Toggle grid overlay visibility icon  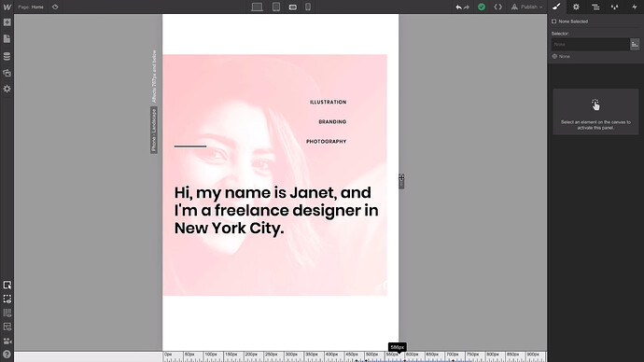coord(7,313)
